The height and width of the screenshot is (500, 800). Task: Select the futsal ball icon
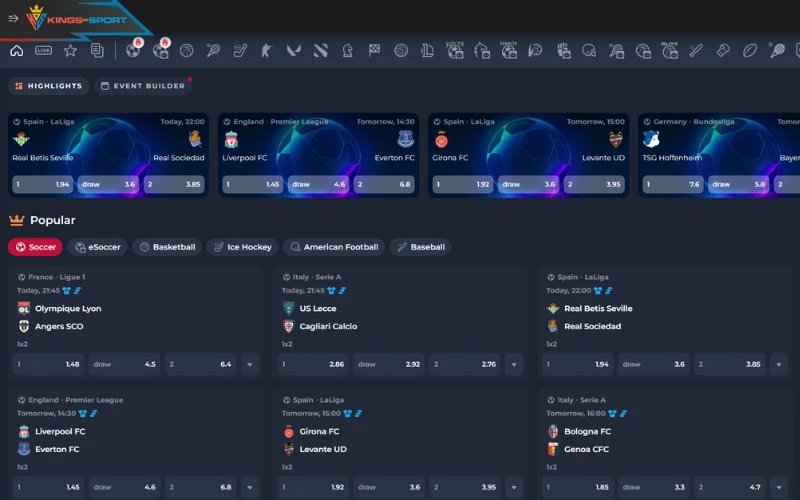click(535, 51)
